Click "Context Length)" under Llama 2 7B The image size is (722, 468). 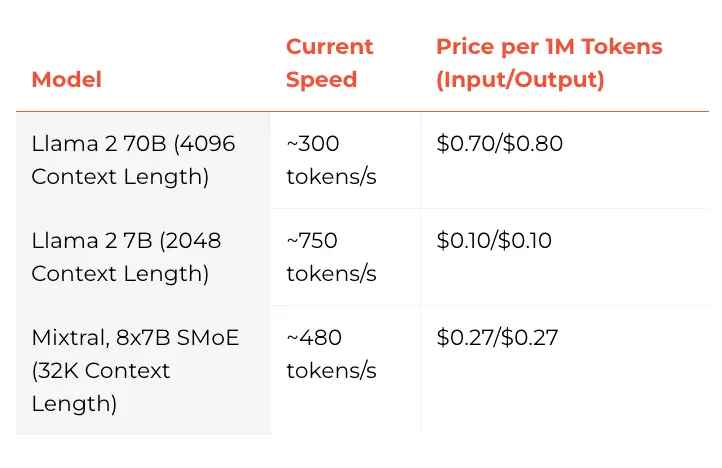click(120, 274)
